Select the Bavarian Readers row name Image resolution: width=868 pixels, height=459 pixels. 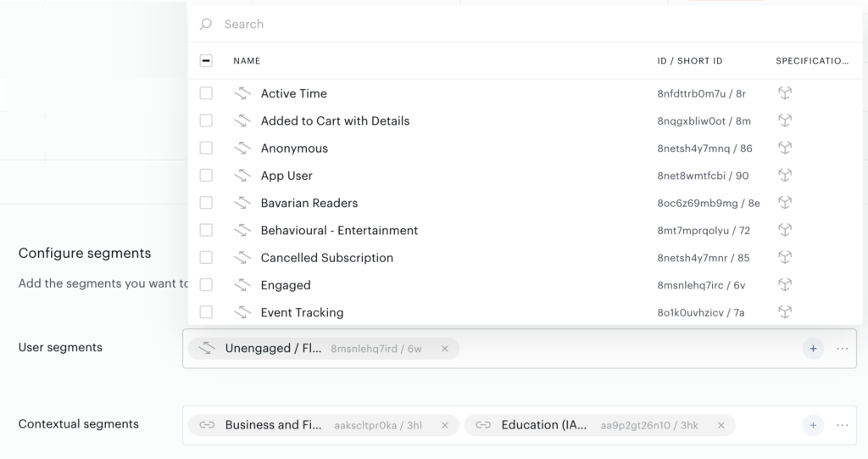309,203
